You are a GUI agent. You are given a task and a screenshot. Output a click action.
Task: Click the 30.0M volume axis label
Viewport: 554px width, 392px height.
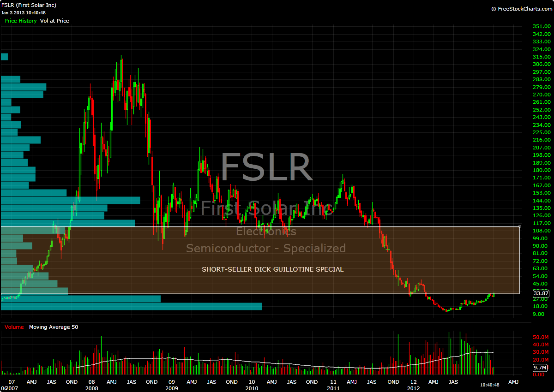click(x=540, y=352)
